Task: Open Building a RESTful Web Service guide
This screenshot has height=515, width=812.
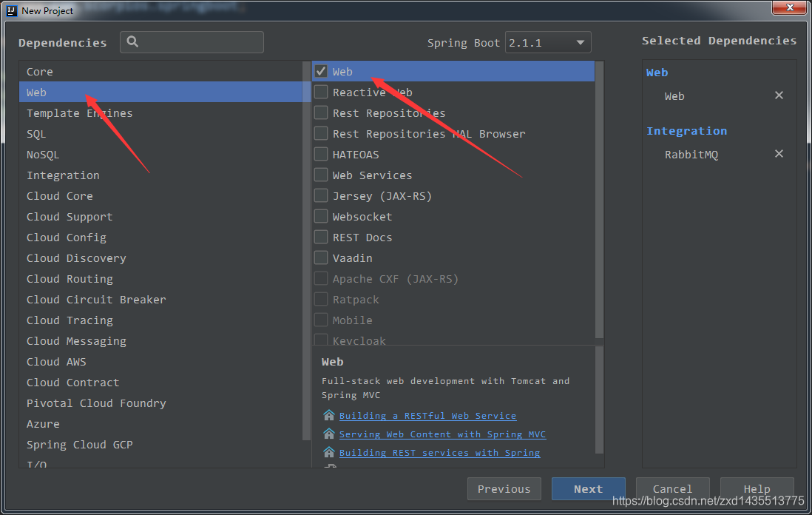Action: coord(427,416)
